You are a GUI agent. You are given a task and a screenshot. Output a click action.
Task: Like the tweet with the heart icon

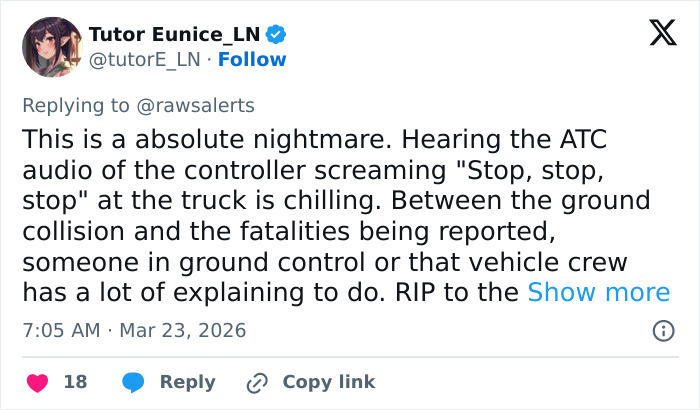(x=37, y=382)
